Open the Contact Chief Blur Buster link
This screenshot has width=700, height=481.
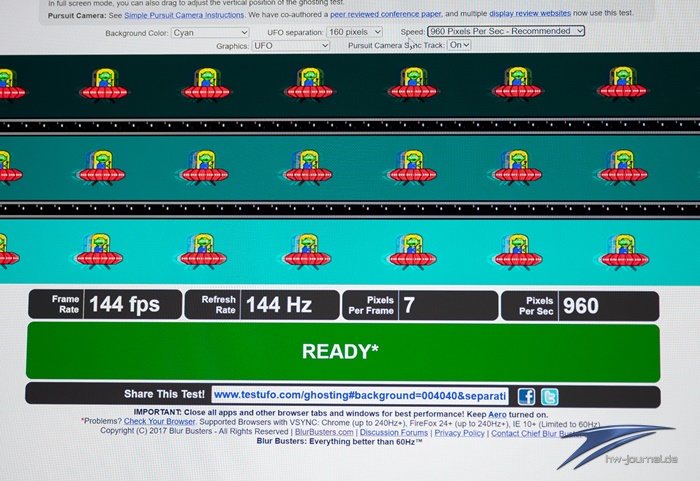point(535,433)
